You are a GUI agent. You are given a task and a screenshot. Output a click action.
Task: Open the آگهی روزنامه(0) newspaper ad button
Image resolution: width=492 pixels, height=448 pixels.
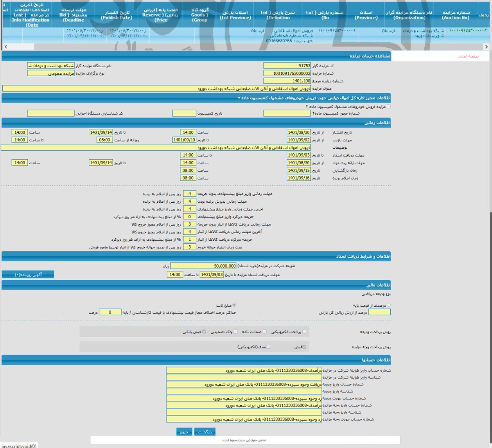(28, 275)
